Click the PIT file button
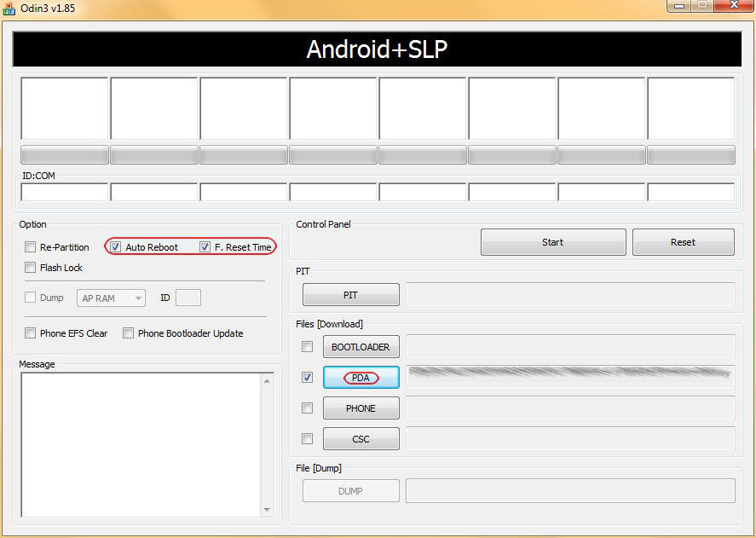The height and width of the screenshot is (538, 756). click(350, 295)
